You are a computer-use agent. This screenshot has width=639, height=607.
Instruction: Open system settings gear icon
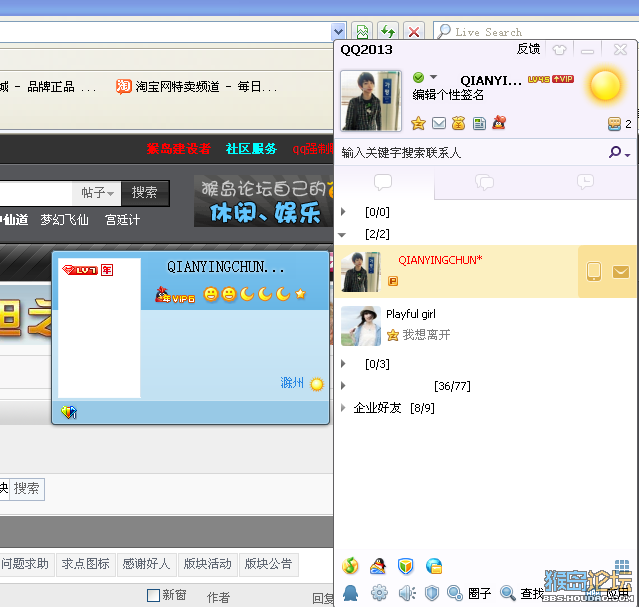pos(379,593)
